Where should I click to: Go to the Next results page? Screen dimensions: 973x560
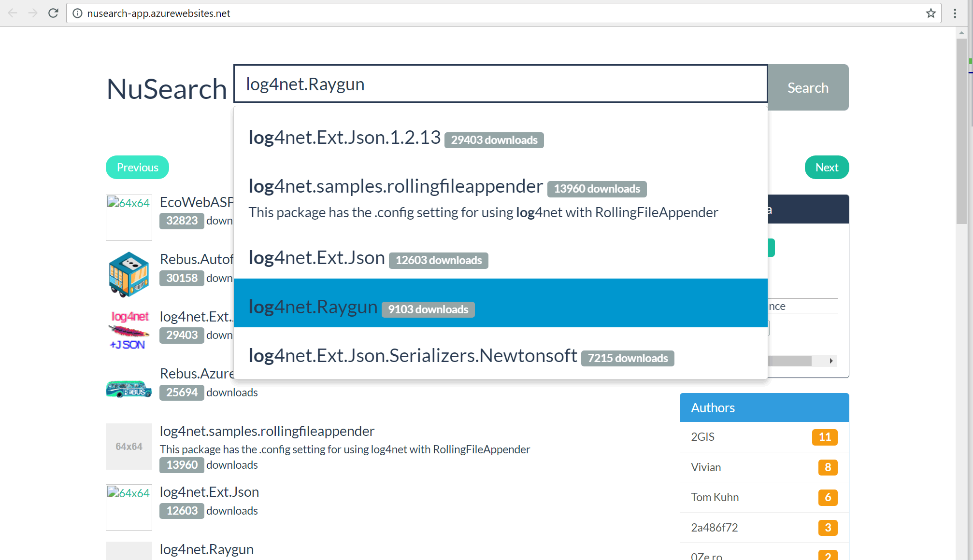coord(827,168)
